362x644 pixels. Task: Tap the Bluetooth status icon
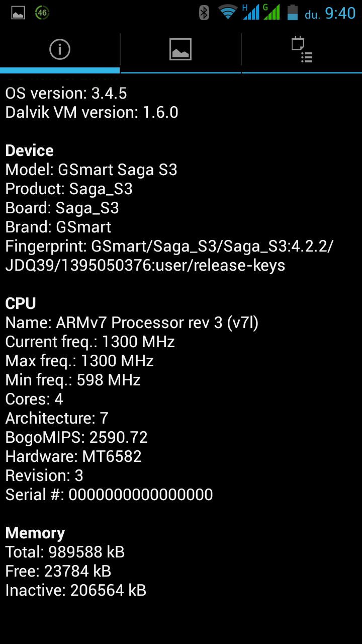(x=204, y=13)
